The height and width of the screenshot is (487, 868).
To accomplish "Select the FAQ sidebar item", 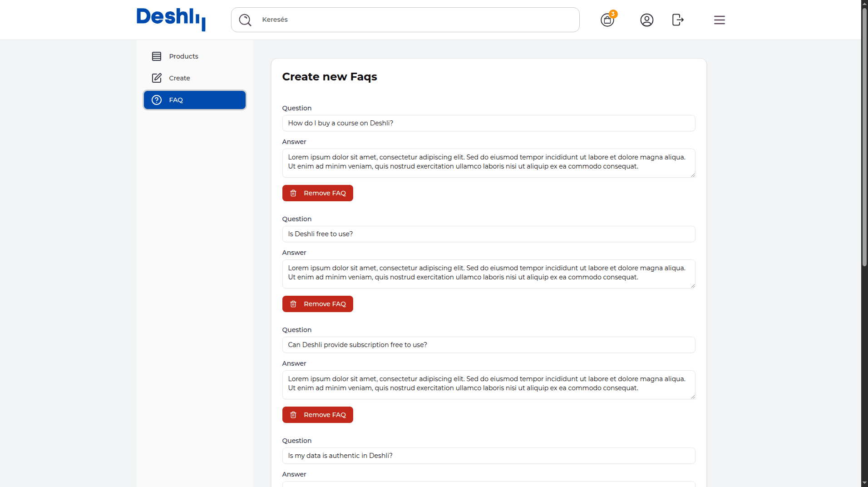I will pyautogui.click(x=195, y=100).
